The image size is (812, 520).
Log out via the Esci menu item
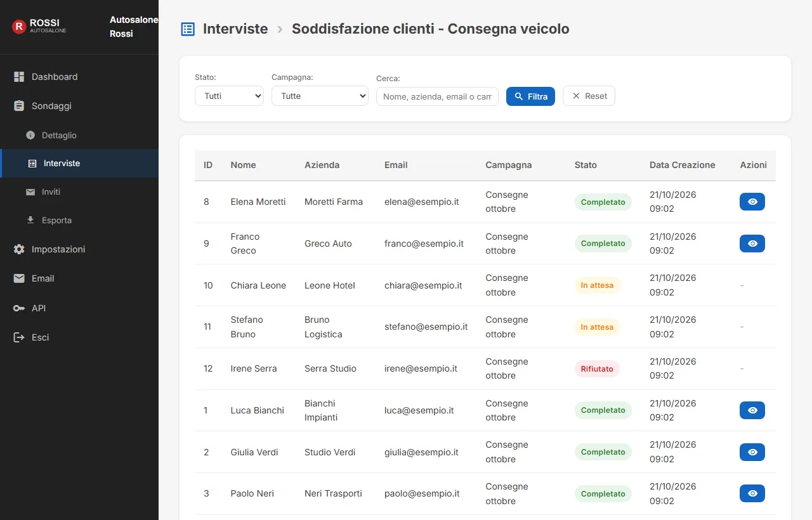click(x=79, y=337)
